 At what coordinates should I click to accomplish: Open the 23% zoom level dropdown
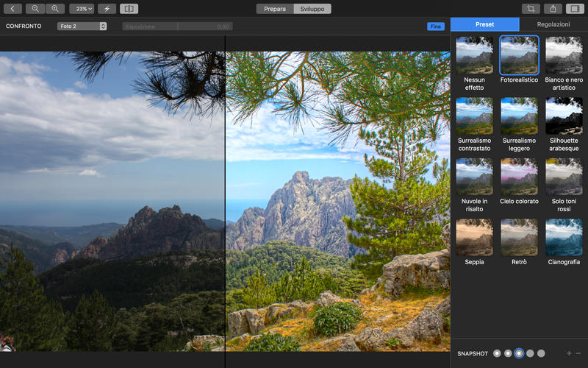(x=82, y=9)
